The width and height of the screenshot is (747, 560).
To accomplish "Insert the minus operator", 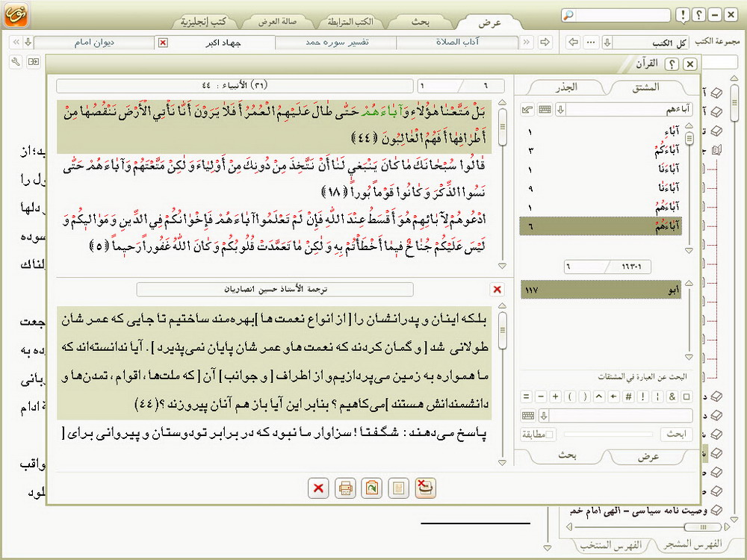I will (541, 396).
